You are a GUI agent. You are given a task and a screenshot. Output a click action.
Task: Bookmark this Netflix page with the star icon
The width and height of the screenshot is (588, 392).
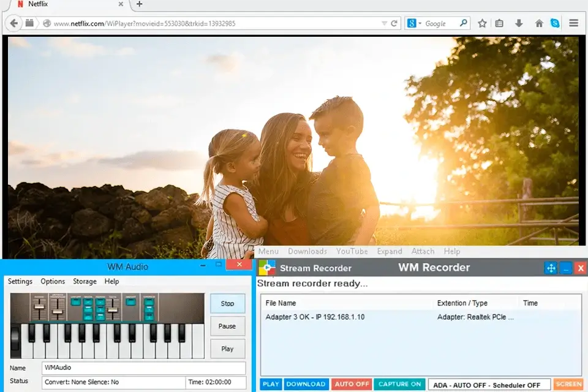481,23
